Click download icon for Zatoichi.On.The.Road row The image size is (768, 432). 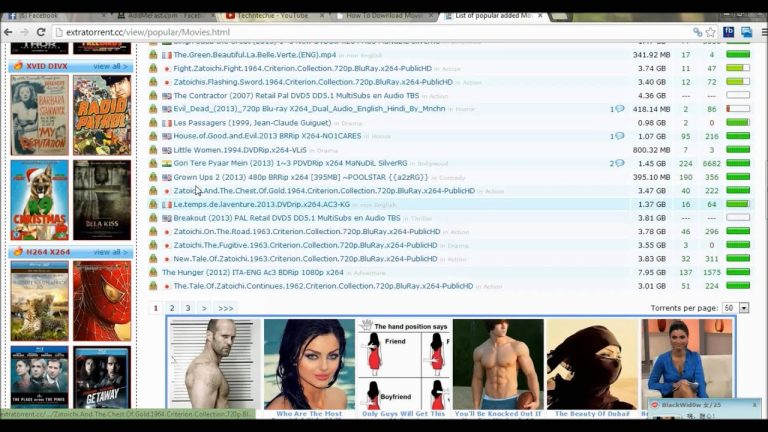tap(153, 231)
